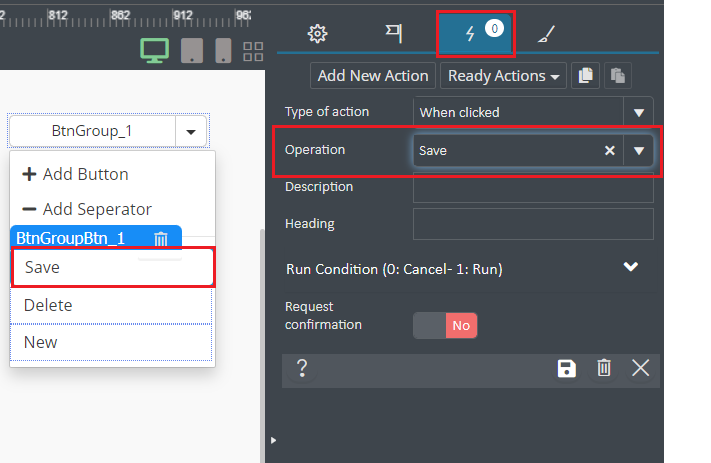Clear the Save operation with the X
This screenshot has height=463, width=711.
click(x=610, y=151)
